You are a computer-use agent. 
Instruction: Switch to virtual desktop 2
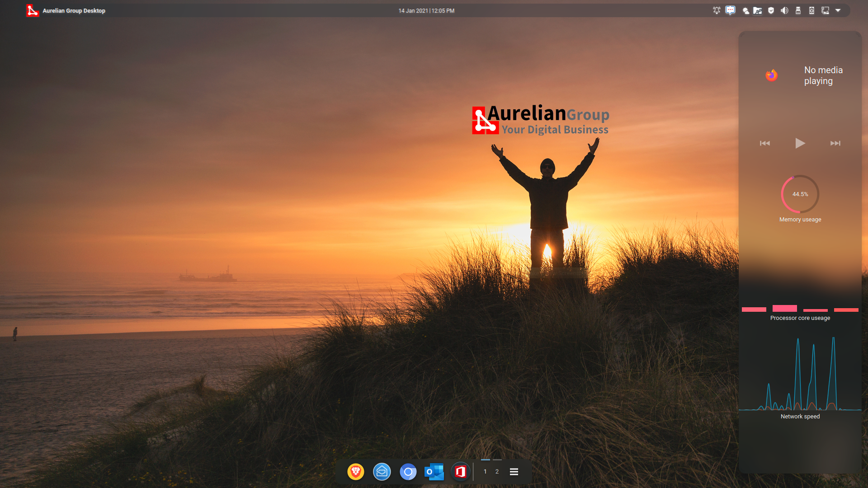pyautogui.click(x=497, y=472)
